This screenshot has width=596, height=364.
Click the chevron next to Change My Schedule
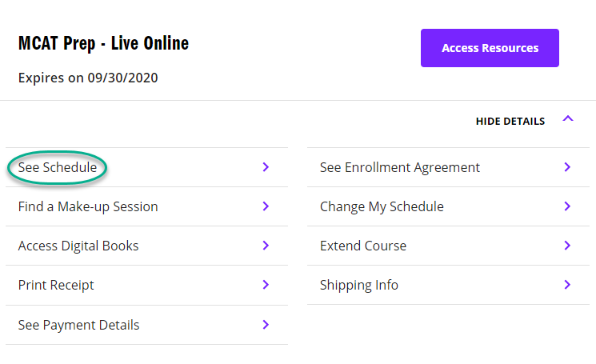click(x=567, y=206)
